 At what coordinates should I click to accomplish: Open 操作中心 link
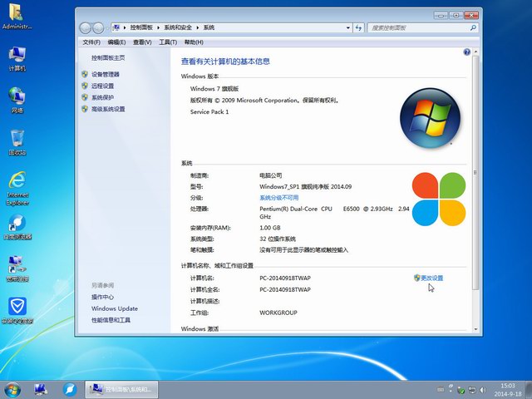[102, 297]
